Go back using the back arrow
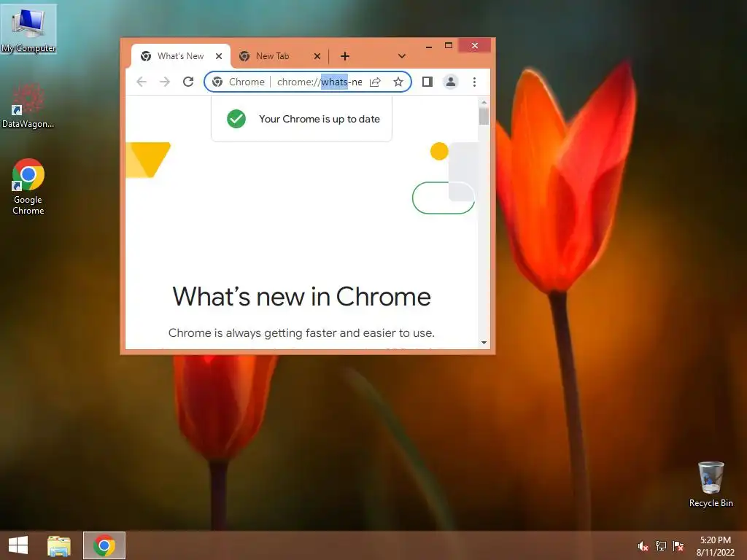 click(142, 82)
